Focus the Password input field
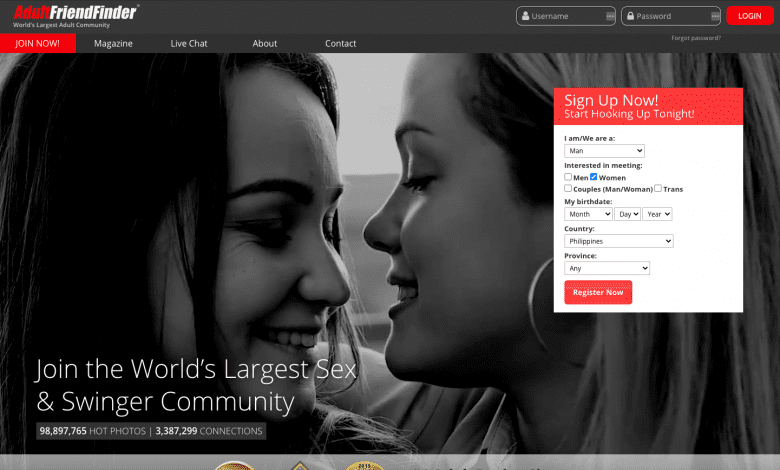Image resolution: width=780 pixels, height=470 pixels. pyautogui.click(x=671, y=16)
